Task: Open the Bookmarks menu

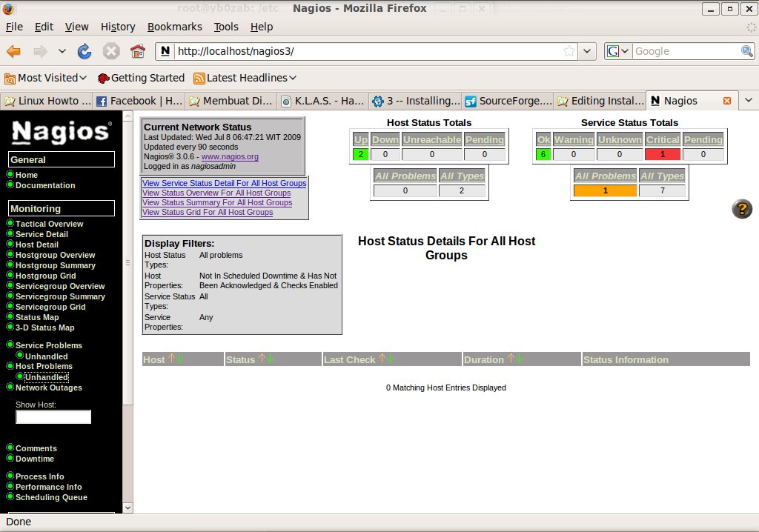Action: tap(175, 27)
